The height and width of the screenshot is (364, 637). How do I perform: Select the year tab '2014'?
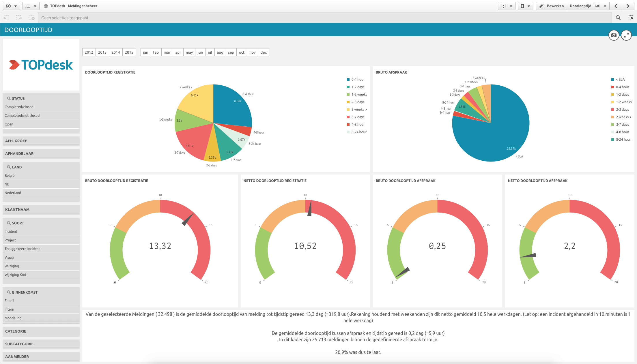[115, 52]
